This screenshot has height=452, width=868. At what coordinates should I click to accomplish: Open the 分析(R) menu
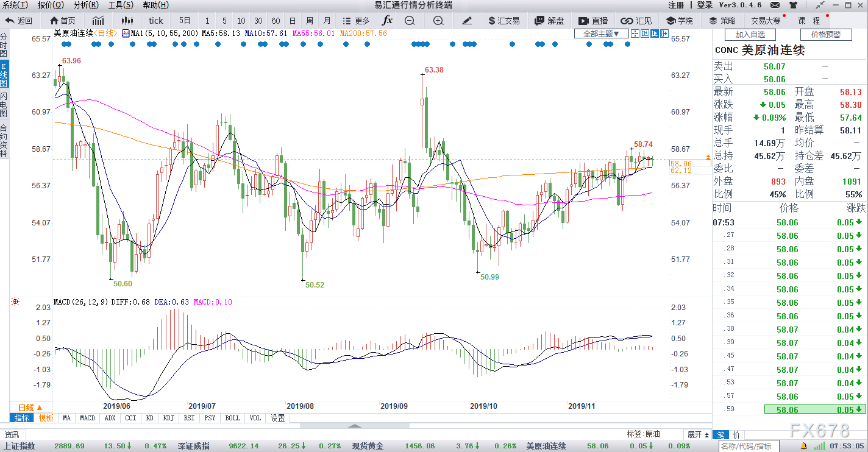tap(86, 5)
